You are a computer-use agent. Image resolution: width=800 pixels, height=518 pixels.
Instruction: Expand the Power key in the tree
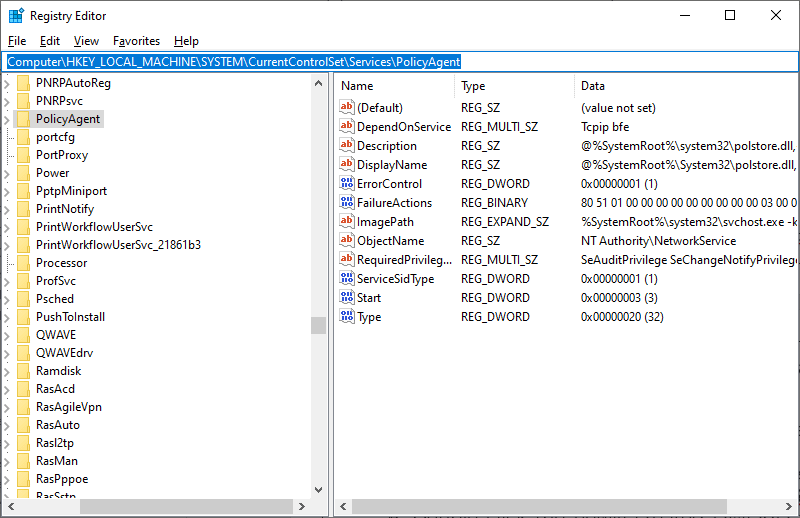pyautogui.click(x=8, y=173)
